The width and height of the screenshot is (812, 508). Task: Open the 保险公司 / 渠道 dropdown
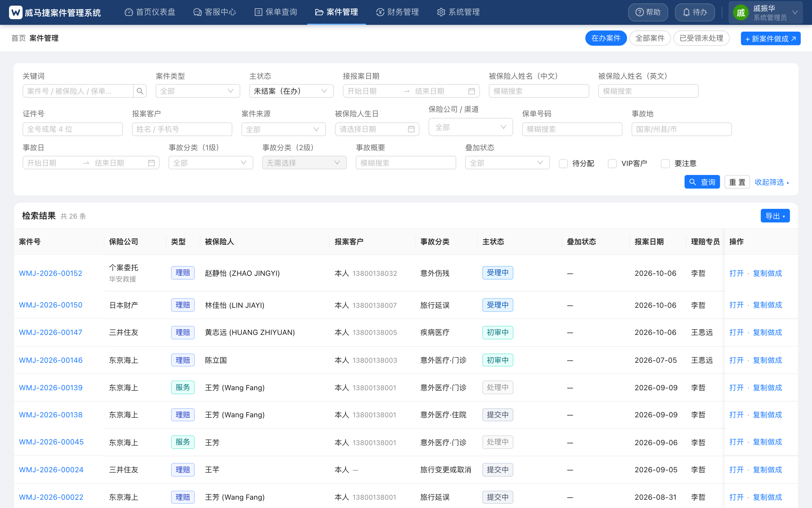[x=471, y=127]
